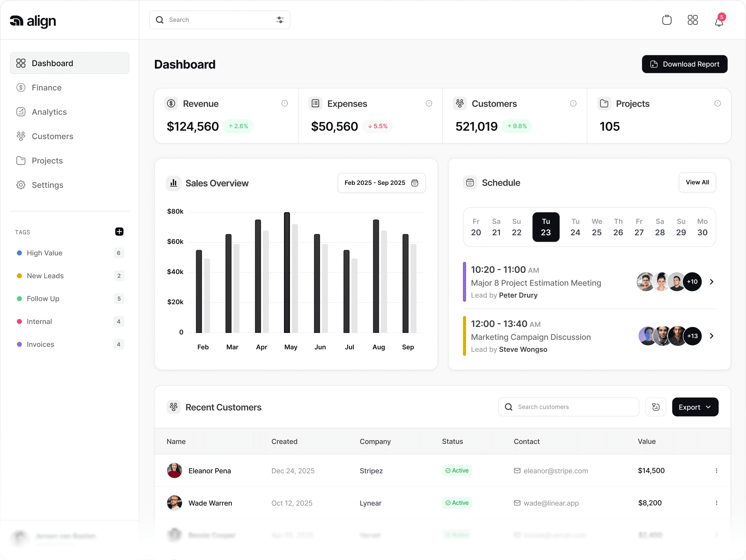This screenshot has height=560, width=746.
Task: Click email icon for eleanor@stripe.com
Action: click(x=517, y=471)
